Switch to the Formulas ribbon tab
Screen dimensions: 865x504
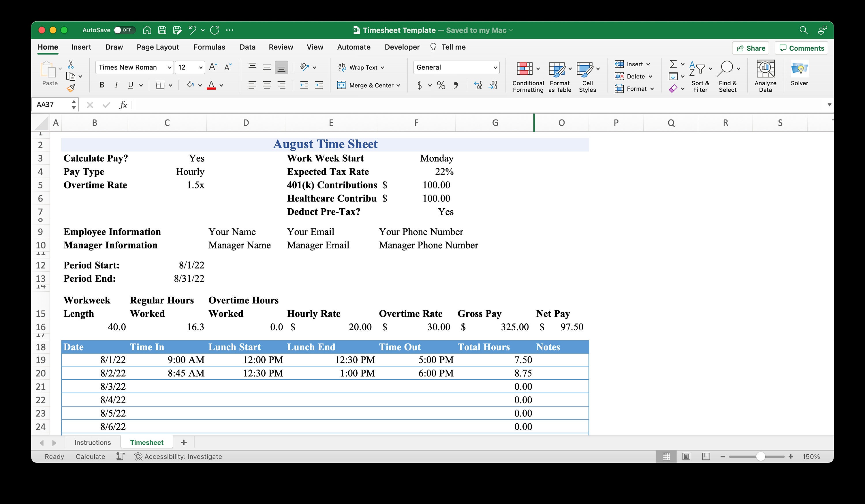(x=209, y=47)
